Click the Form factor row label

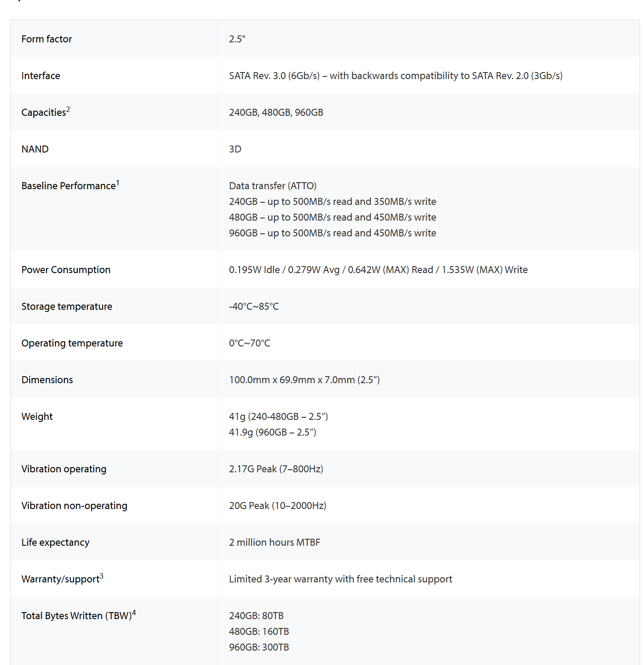[x=46, y=39]
